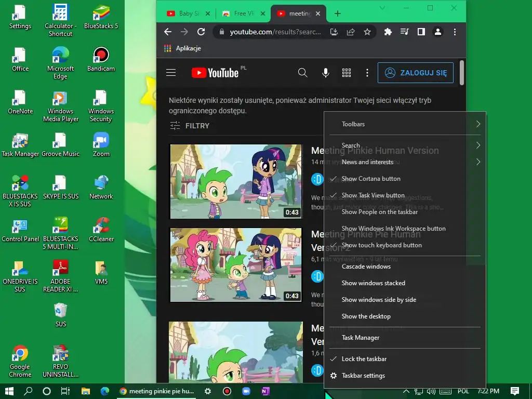This screenshot has width=532, height=399.
Task: Expand the Search submenu
Action: point(405,145)
